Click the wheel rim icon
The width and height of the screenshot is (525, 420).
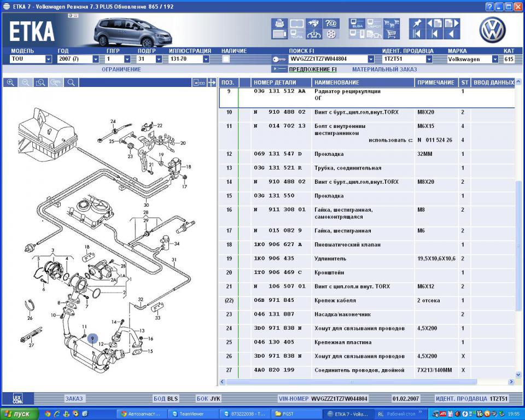click(331, 34)
